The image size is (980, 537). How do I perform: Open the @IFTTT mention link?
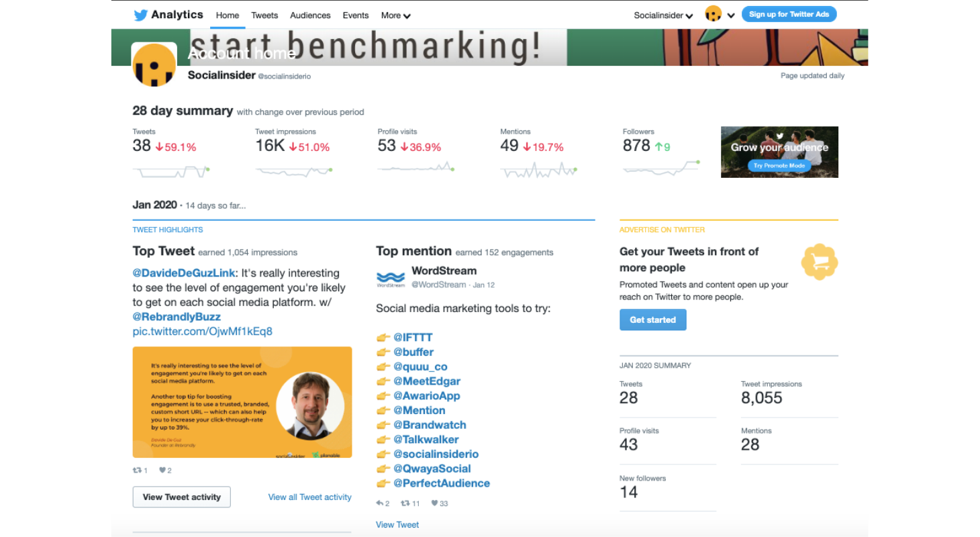[x=413, y=338]
